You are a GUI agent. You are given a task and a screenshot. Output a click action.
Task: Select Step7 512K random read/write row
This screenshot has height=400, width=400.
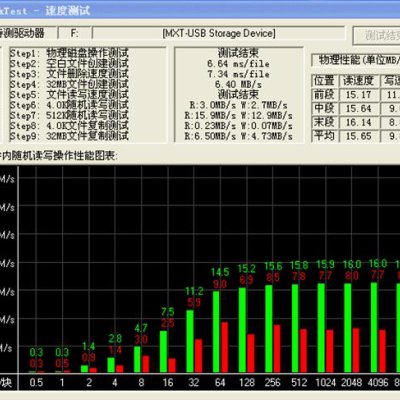pyautogui.click(x=69, y=115)
